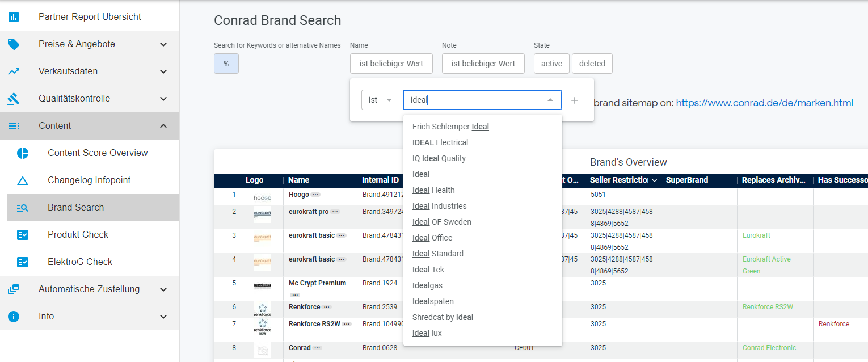Screen dimensions: 868x362
Task: Select 'IQ Ideal Quality' suggestion
Action: point(483,158)
